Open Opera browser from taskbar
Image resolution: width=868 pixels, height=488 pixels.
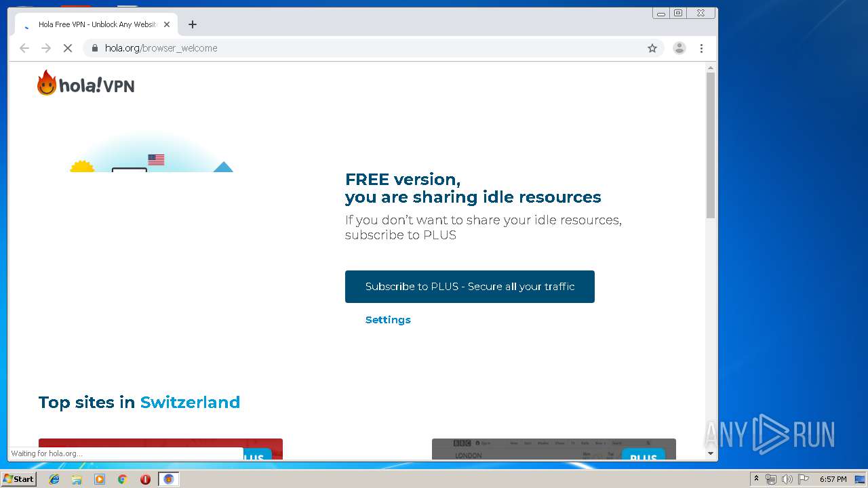[x=145, y=479]
